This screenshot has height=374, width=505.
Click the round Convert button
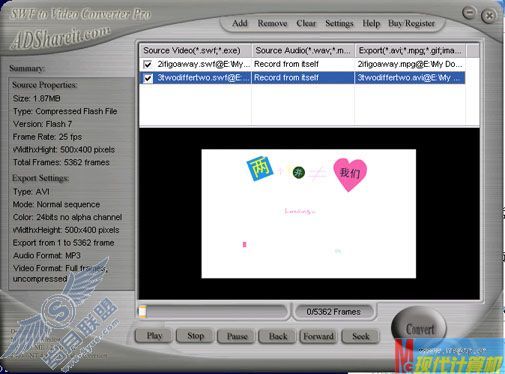point(419,328)
